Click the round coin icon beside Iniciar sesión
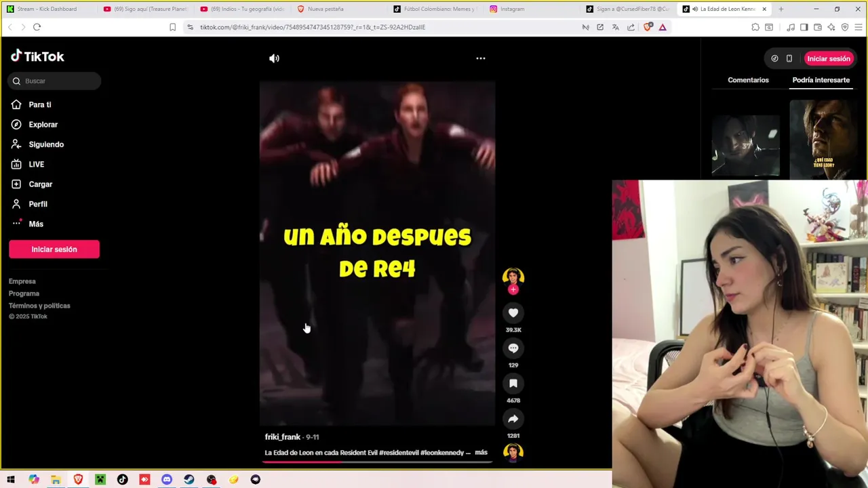868x488 pixels. (774, 58)
